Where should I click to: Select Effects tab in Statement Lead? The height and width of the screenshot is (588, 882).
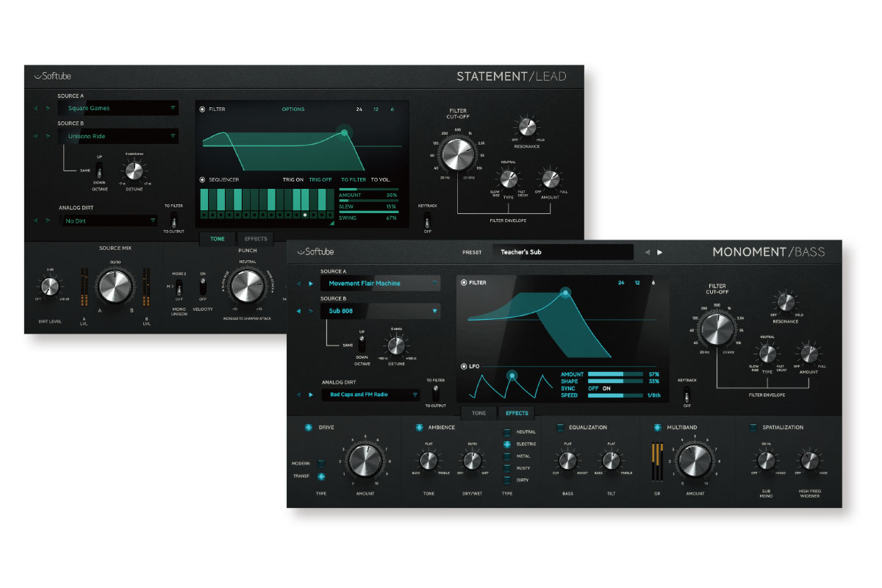point(255,239)
